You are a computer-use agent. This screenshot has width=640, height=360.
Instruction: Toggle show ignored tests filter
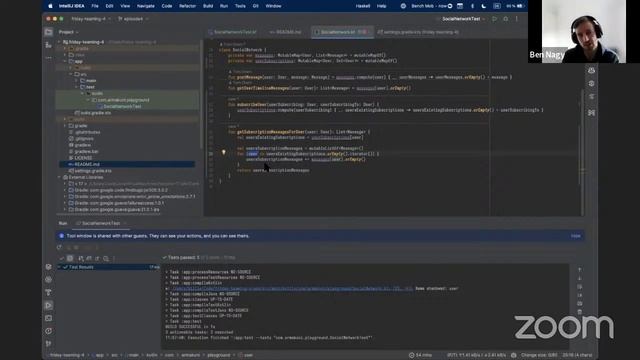70,258
